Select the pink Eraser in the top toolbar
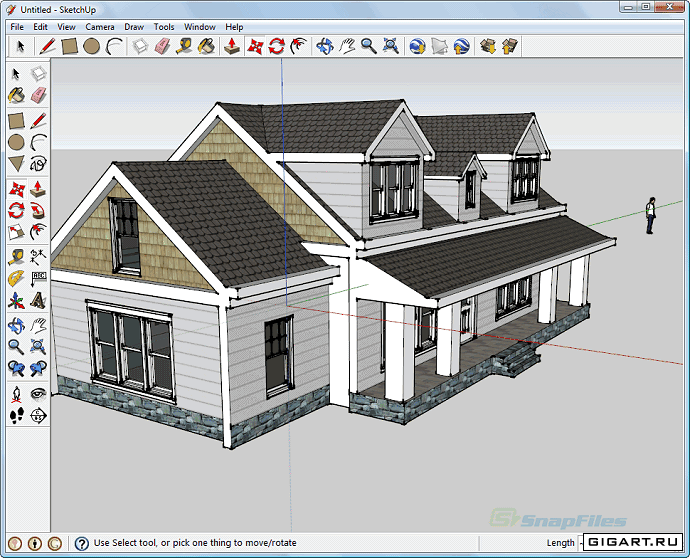The width and height of the screenshot is (690, 558). (x=162, y=46)
